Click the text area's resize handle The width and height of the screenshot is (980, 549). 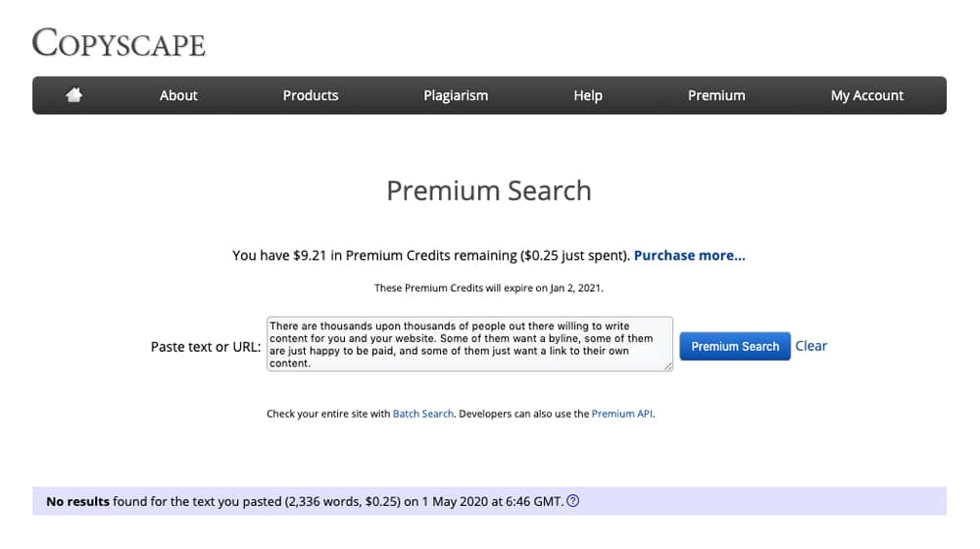pyautogui.click(x=669, y=367)
